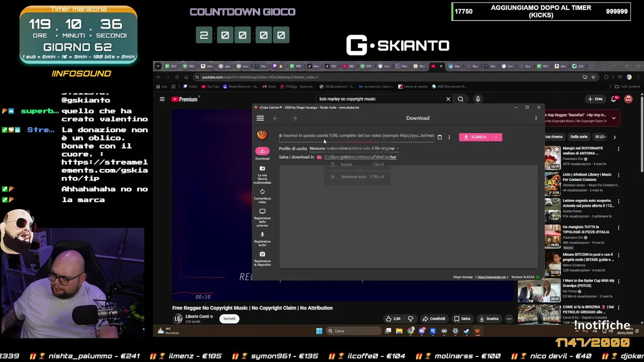Open three-dot options beside URL field

click(449, 137)
